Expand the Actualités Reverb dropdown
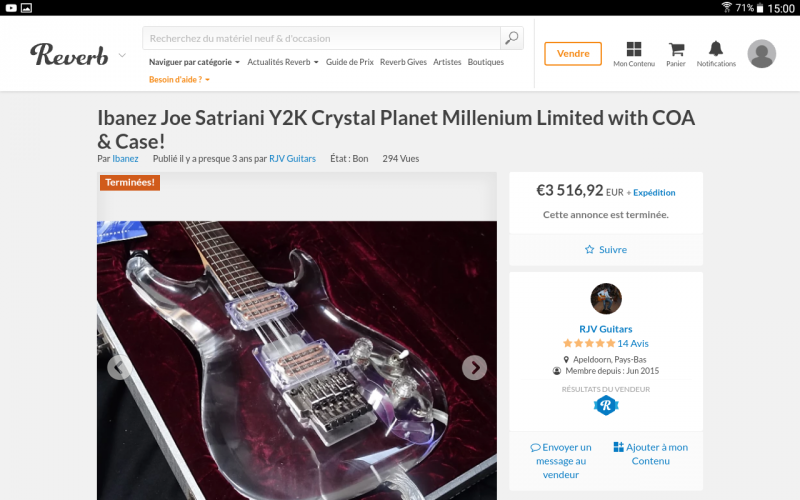Viewport: 800px width, 500px height. point(283,62)
